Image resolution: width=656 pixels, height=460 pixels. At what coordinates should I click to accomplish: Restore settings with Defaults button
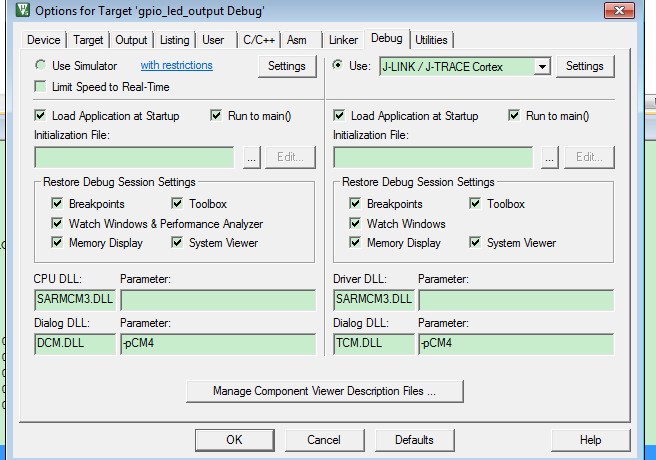coord(414,440)
